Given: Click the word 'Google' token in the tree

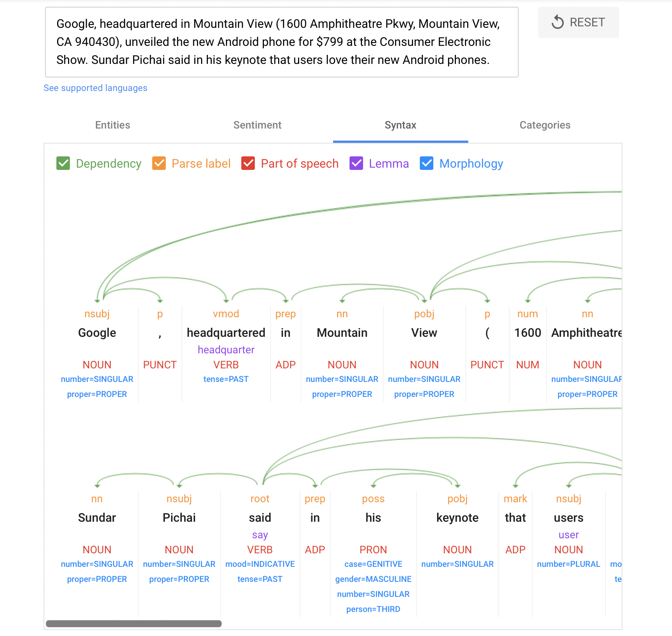Looking at the screenshot, I should click(x=97, y=333).
